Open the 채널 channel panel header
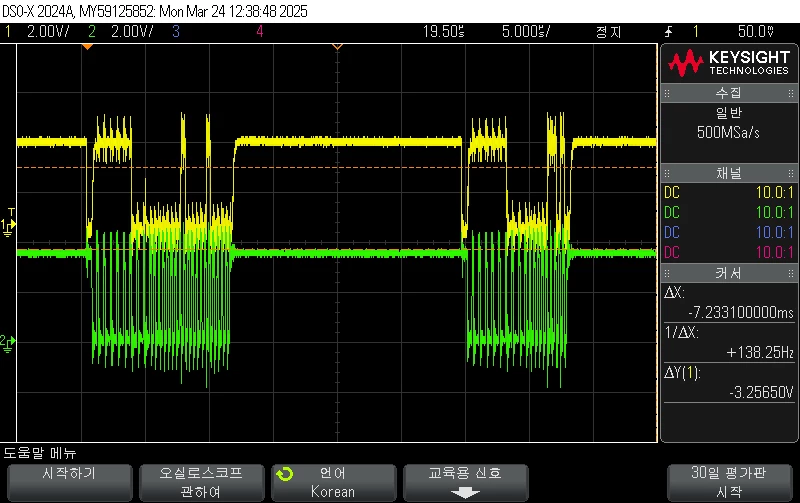This screenshot has height=503, width=800. pos(729,173)
